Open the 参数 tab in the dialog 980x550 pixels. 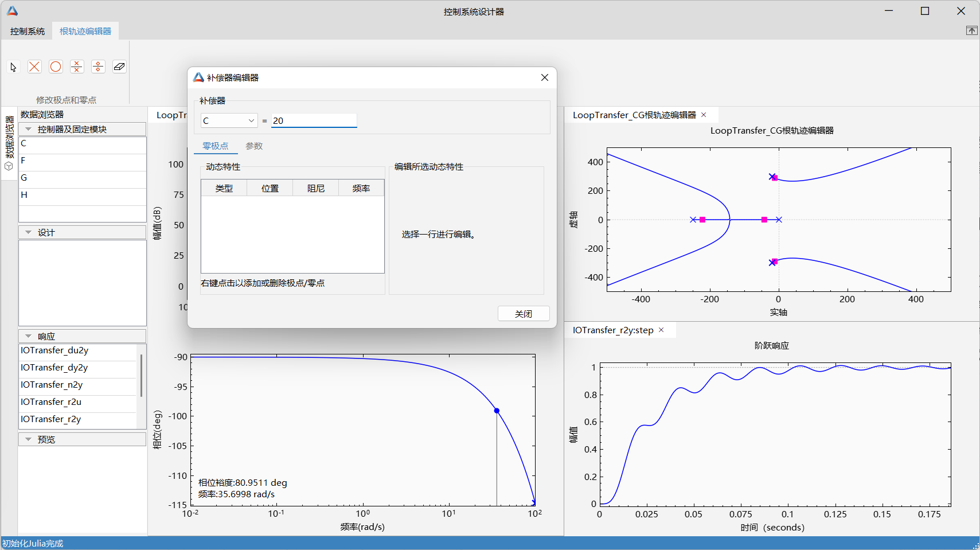[x=254, y=146]
